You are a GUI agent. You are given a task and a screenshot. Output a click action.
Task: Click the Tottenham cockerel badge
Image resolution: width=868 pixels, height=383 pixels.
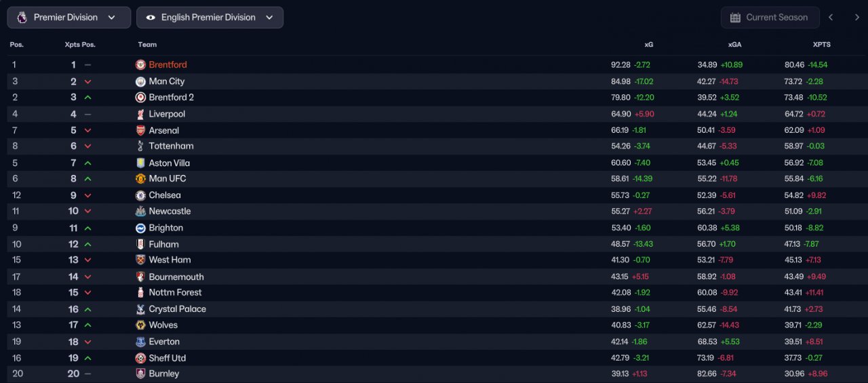pos(141,146)
